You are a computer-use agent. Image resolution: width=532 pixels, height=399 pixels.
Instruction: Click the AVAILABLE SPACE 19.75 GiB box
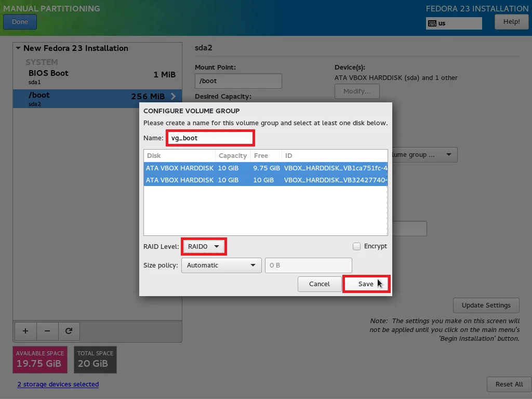pyautogui.click(x=40, y=360)
